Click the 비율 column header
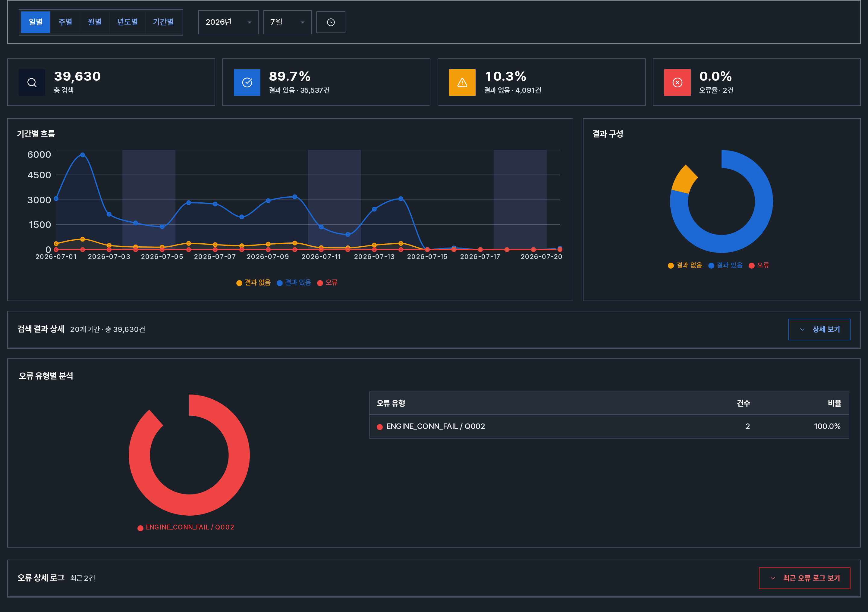Image resolution: width=868 pixels, height=612 pixels. (834, 403)
